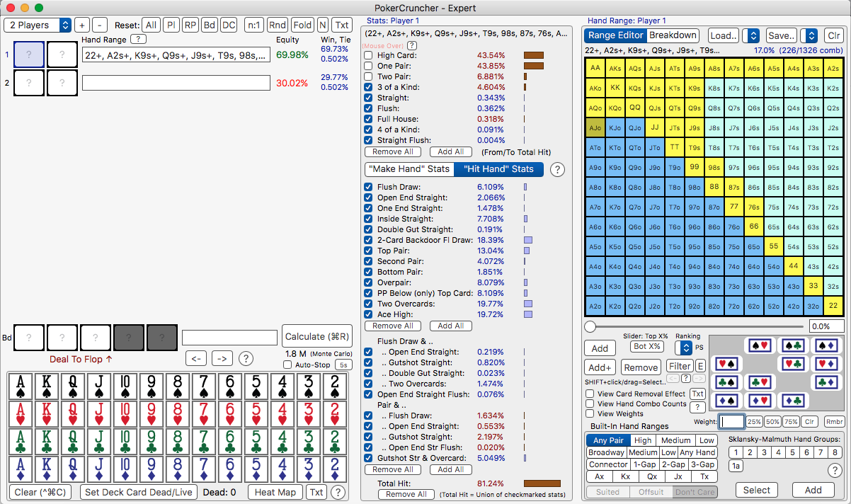Select Player 1 first hole card slot

click(29, 55)
